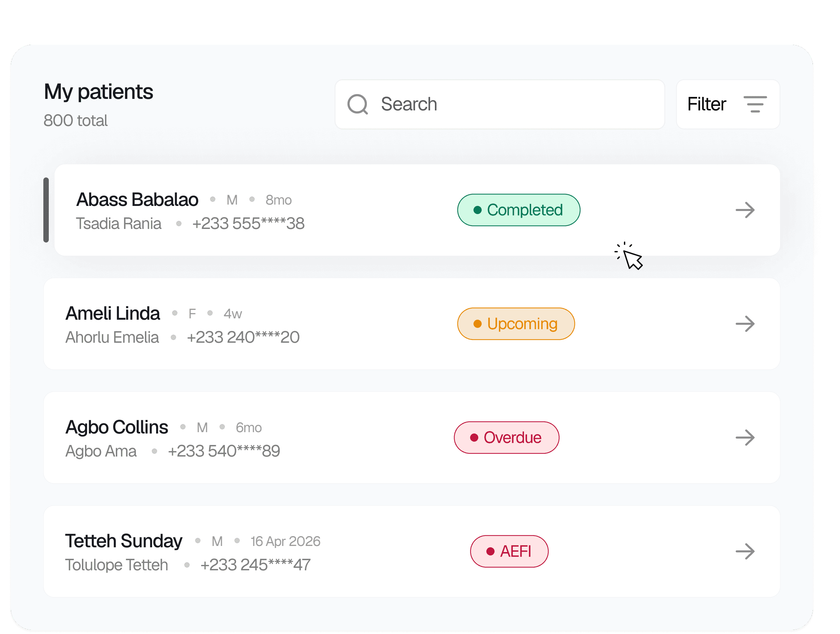Open Tetteh Sunday's record via arrow
840x634 pixels.
[x=745, y=551]
